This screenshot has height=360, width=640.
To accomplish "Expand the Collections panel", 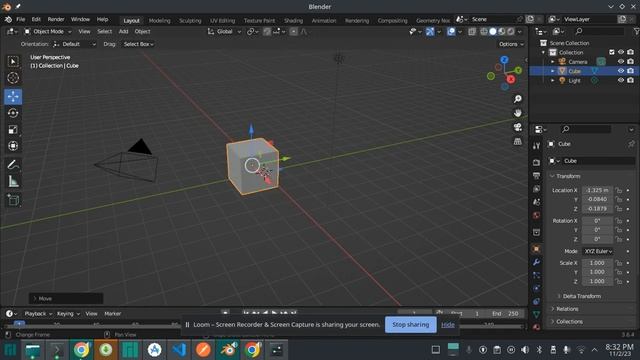I will [569, 322].
